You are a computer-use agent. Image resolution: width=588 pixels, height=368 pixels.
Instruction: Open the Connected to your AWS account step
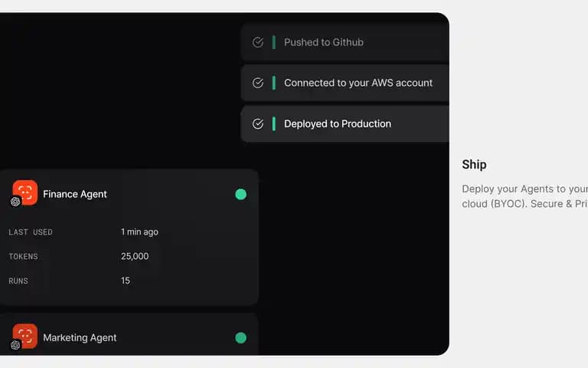pos(345,83)
